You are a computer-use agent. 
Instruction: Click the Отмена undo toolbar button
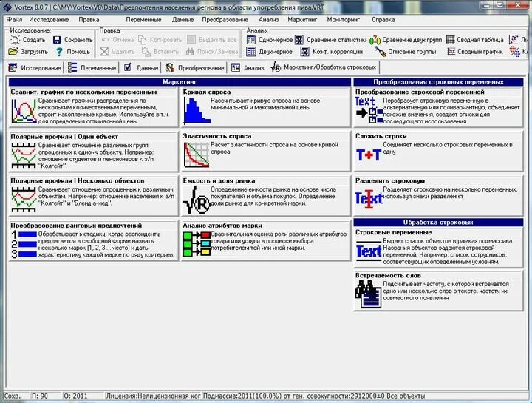117,40
